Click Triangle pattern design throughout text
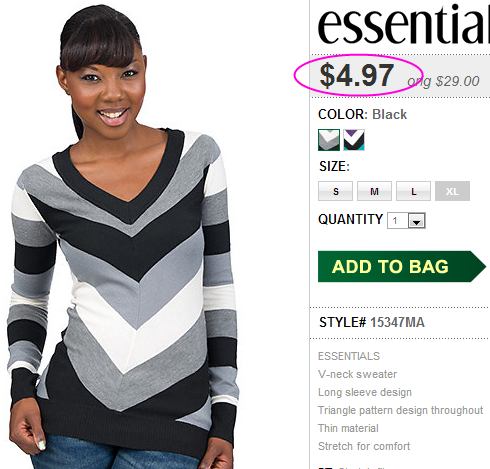Screen dimensions: 490x469 pyautogui.click(x=400, y=410)
